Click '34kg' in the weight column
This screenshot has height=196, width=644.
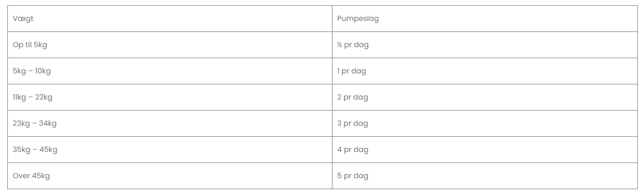tap(48, 124)
